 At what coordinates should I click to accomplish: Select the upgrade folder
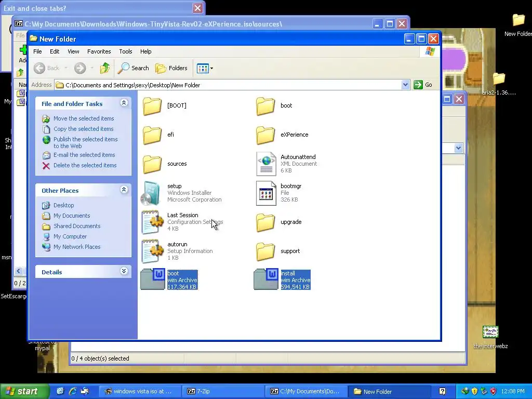[x=265, y=222]
